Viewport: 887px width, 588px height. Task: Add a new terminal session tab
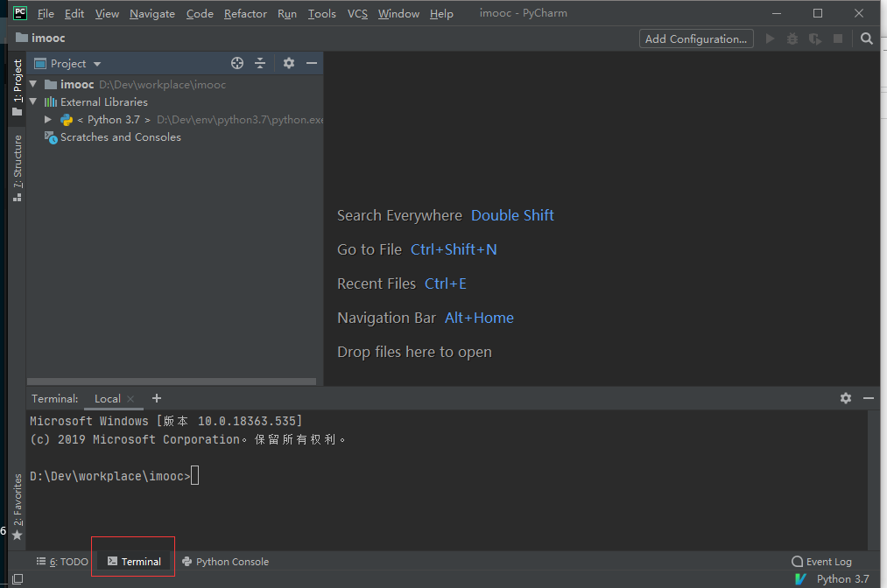(x=157, y=398)
